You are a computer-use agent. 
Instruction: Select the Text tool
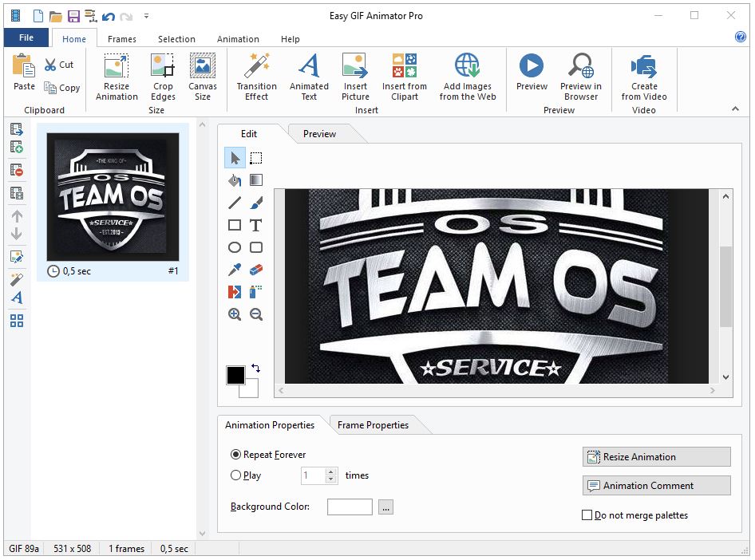pos(256,225)
